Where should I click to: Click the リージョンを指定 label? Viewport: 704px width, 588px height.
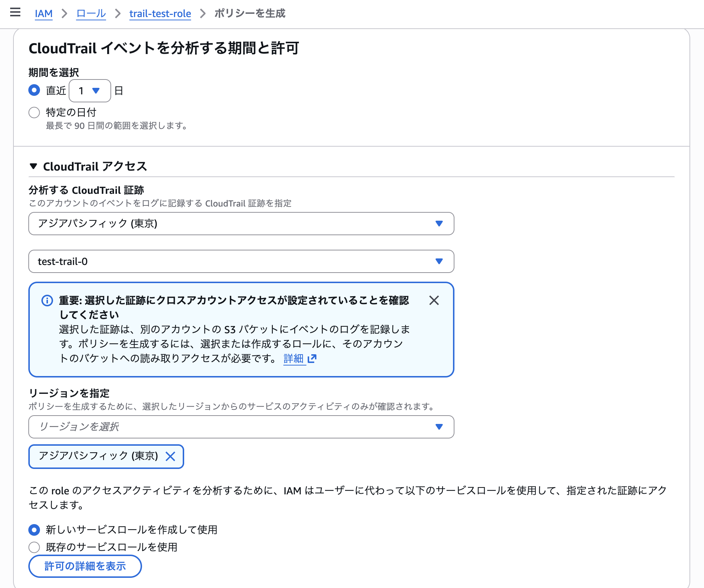(69, 393)
